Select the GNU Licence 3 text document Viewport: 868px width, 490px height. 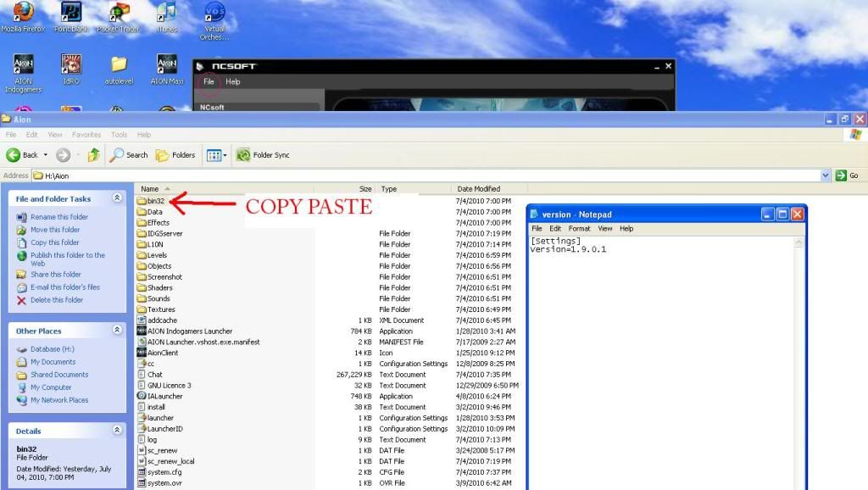pyautogui.click(x=164, y=386)
